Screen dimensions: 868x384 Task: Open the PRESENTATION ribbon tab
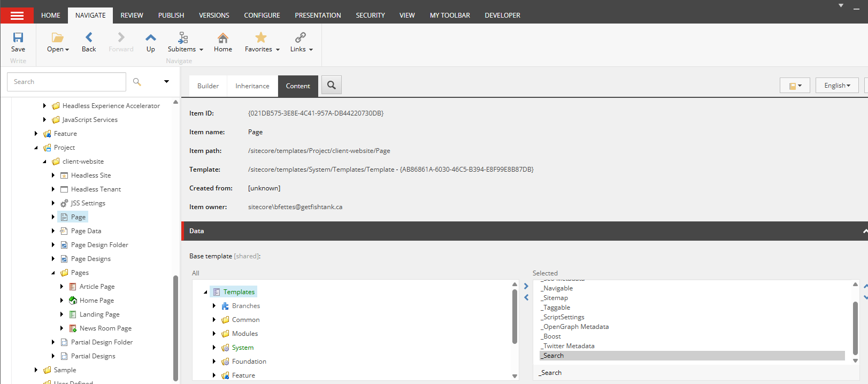pyautogui.click(x=318, y=16)
